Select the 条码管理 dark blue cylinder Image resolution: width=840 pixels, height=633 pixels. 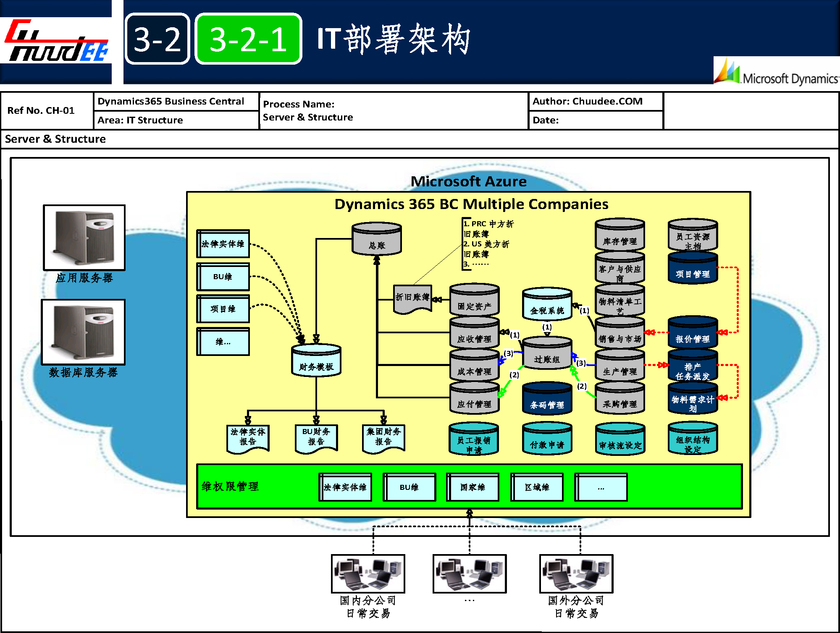coord(547,399)
